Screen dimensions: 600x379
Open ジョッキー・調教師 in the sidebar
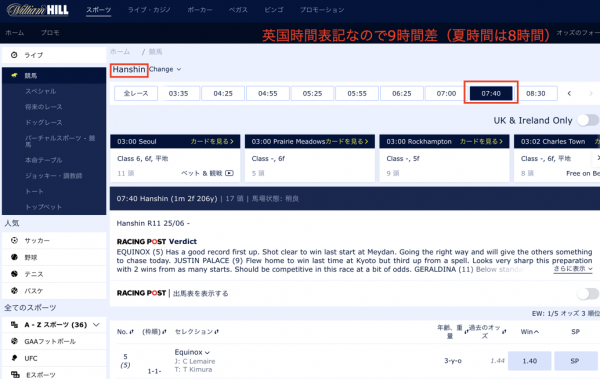click(54, 176)
